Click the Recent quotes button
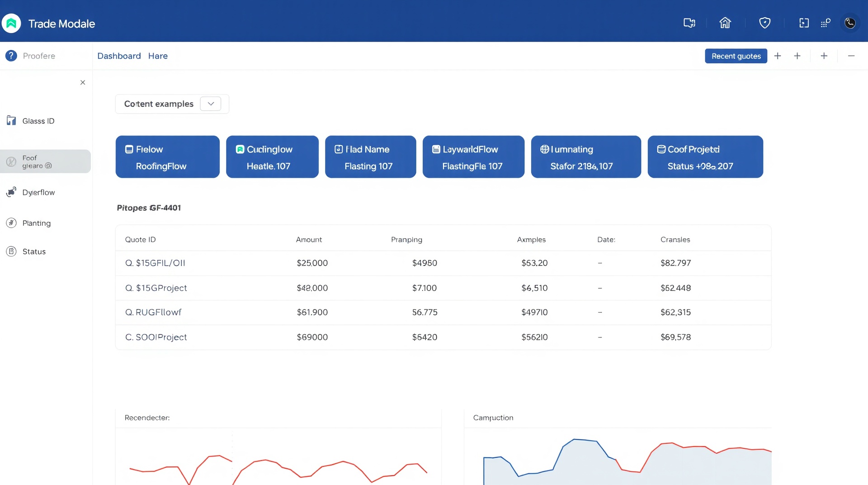The width and height of the screenshot is (868, 485). click(736, 56)
